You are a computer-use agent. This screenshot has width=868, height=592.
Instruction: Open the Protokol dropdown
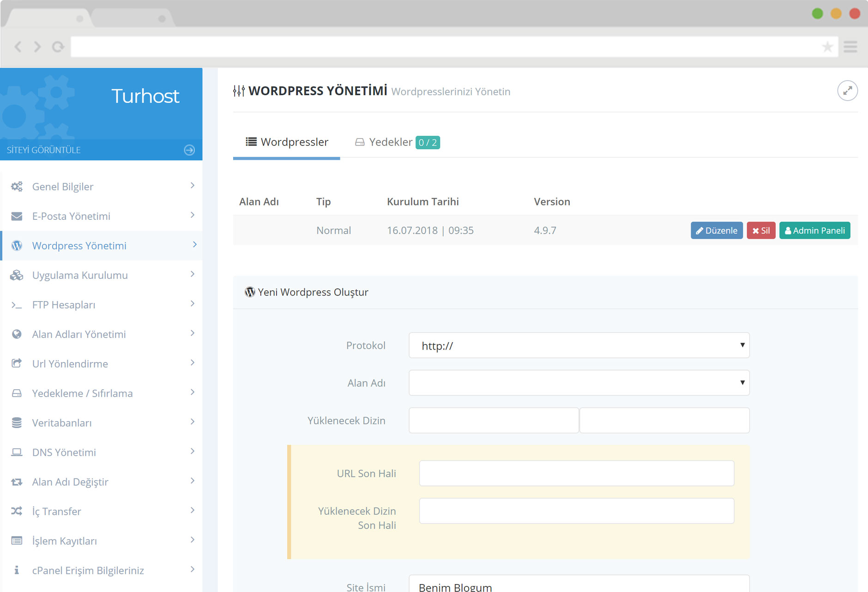(579, 345)
